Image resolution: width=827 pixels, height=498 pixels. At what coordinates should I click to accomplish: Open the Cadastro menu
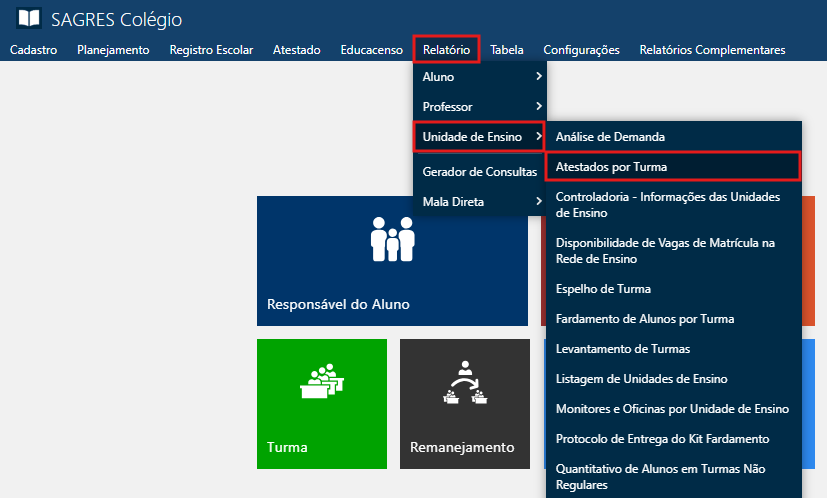point(33,50)
